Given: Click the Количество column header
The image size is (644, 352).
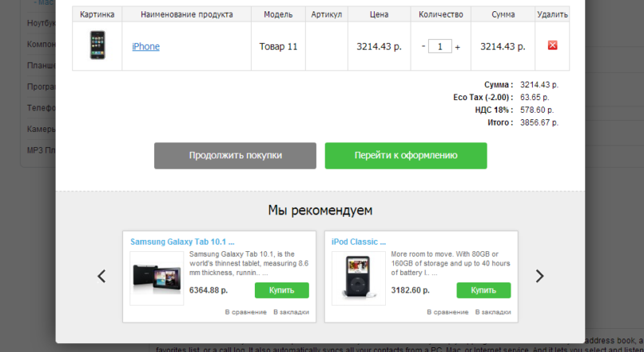Looking at the screenshot, I should [441, 14].
